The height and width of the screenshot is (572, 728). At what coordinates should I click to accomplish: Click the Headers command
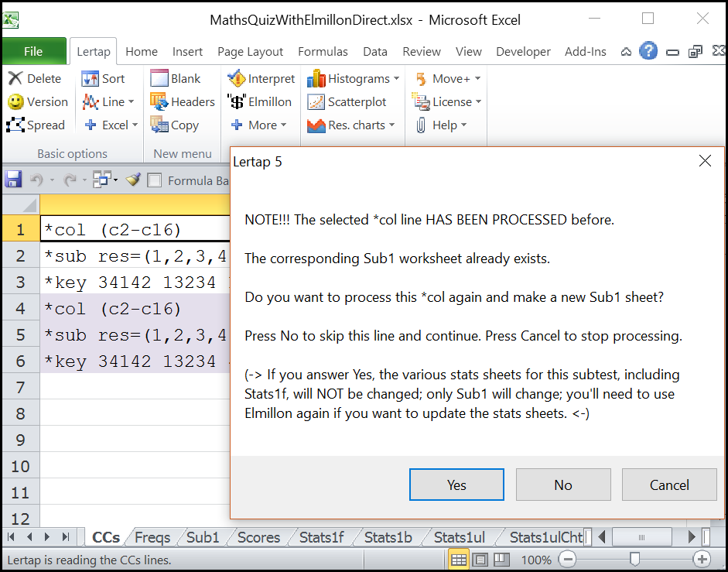coord(183,101)
